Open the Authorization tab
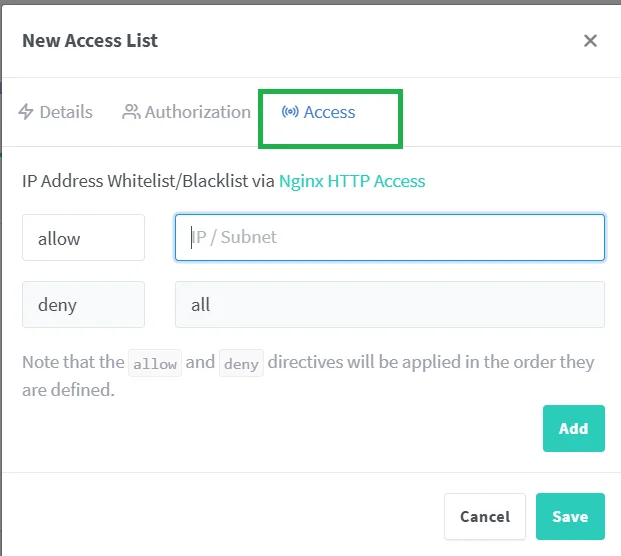621x556 pixels. click(186, 112)
